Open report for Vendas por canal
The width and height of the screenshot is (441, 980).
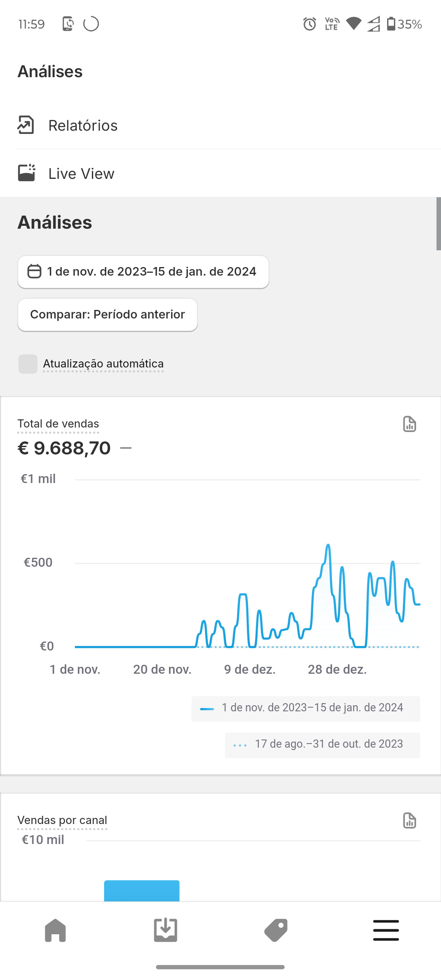point(409,820)
